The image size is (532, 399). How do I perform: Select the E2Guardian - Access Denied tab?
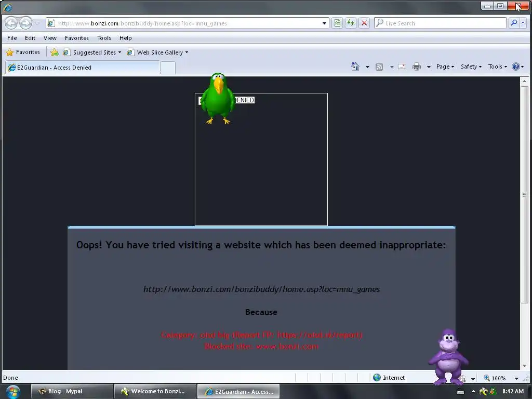point(83,68)
